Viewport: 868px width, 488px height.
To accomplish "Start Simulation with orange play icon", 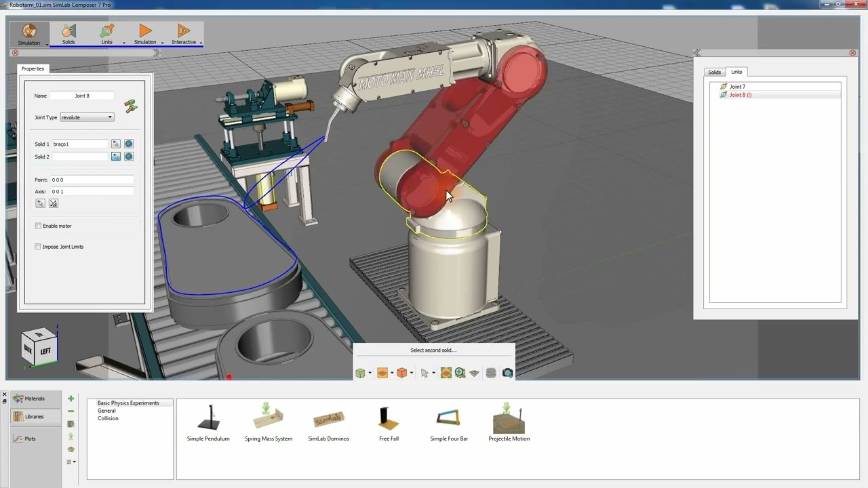I will [145, 34].
